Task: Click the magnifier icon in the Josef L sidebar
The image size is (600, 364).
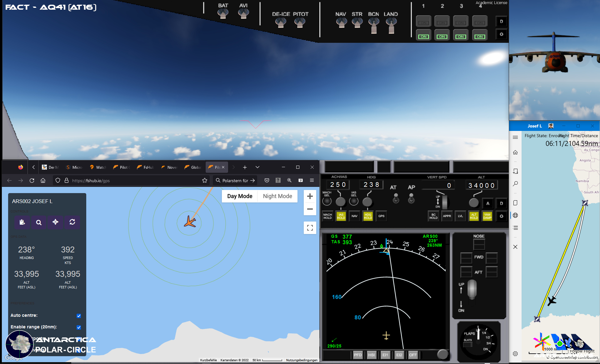Action: 515,184
